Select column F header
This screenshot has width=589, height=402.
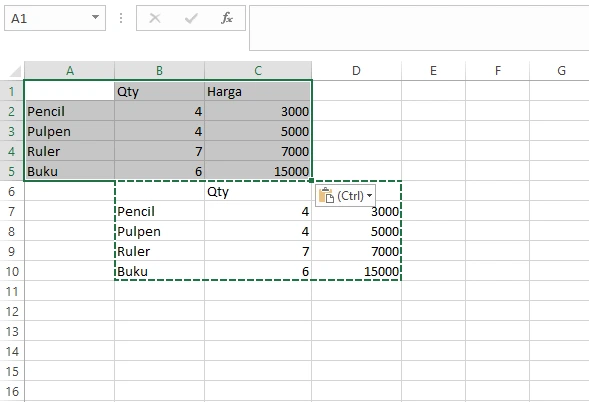[x=498, y=71]
